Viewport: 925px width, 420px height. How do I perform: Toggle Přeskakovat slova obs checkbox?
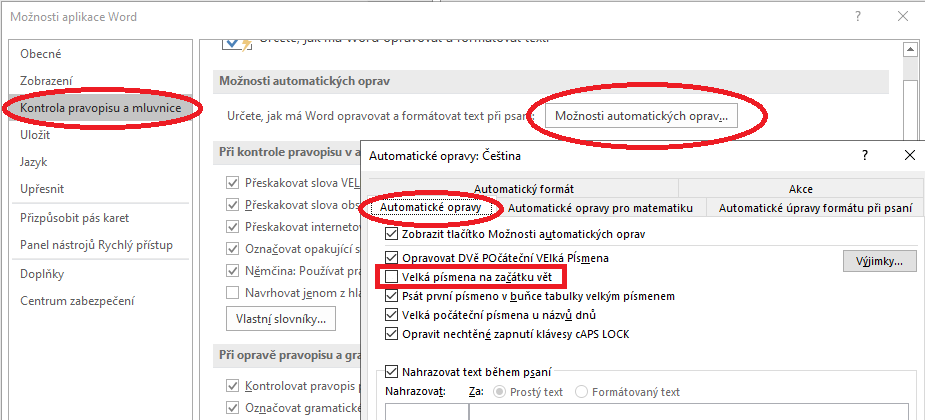tap(233, 205)
